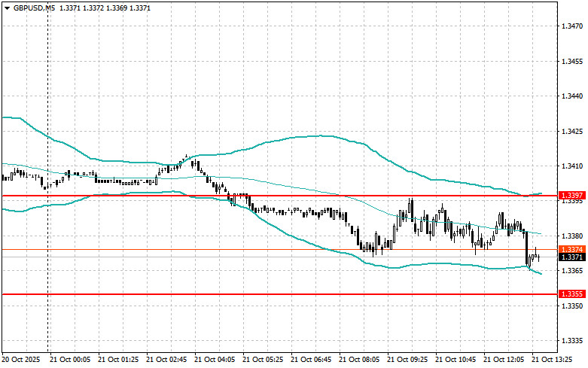The width and height of the screenshot is (588, 368).
Task: Click the 21 Oct 02:45 time label
Action: [x=166, y=360]
